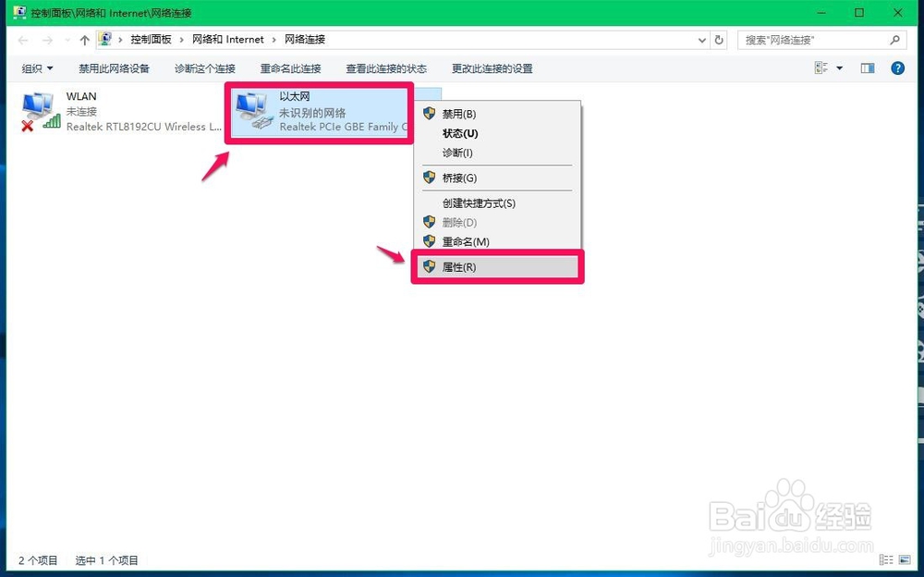Open the view options dropdown arrow

pyautogui.click(x=837, y=68)
